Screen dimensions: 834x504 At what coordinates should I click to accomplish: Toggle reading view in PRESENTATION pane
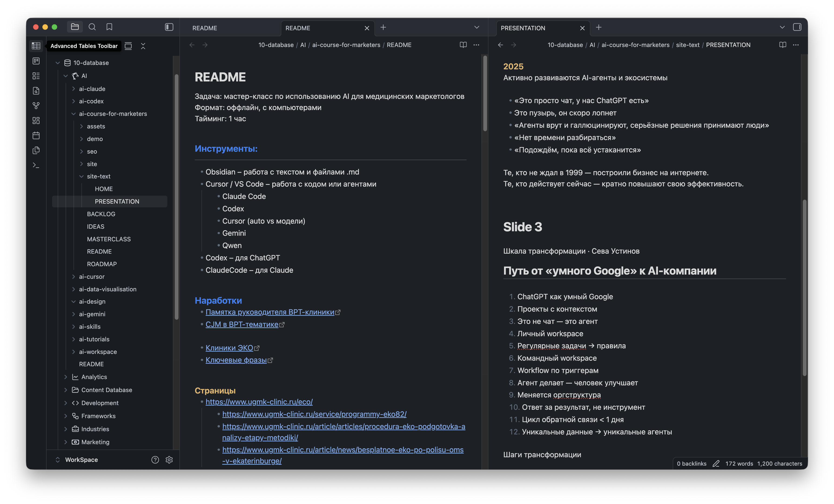(783, 45)
